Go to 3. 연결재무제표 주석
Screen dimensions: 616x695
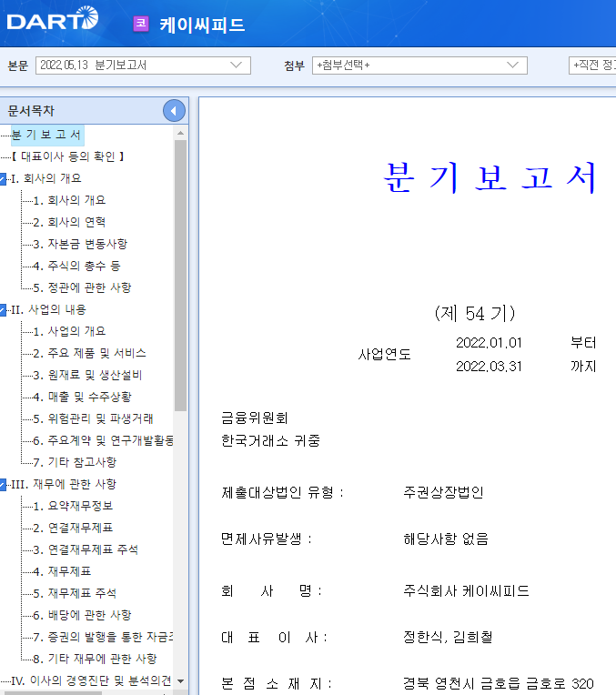(86, 549)
